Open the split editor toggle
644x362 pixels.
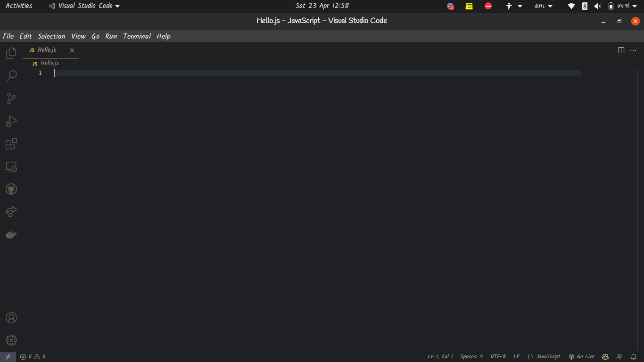621,50
